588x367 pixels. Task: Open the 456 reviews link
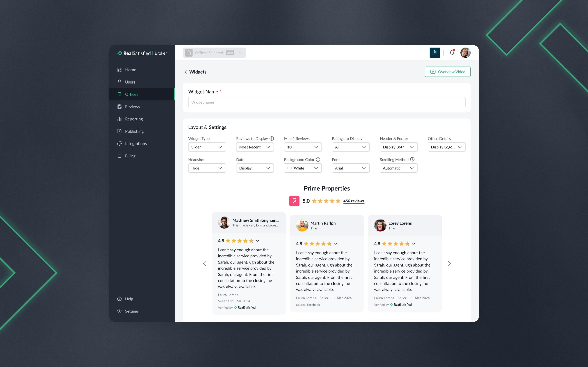coord(354,201)
